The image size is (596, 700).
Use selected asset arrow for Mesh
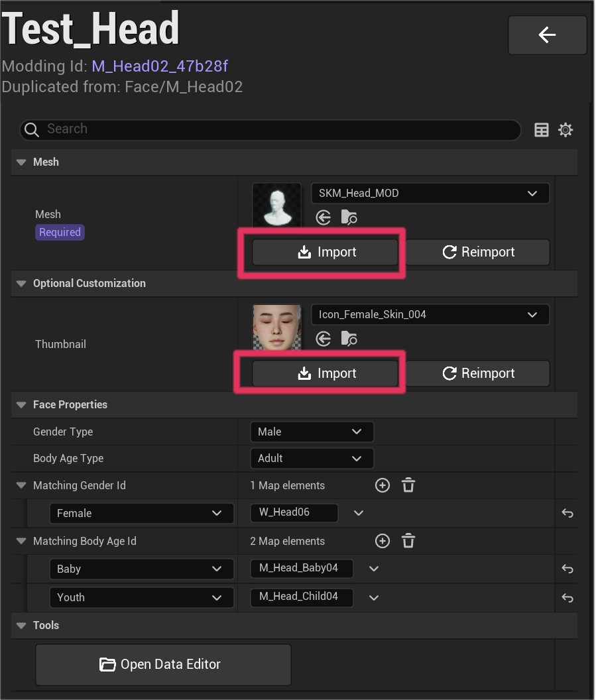tap(324, 217)
